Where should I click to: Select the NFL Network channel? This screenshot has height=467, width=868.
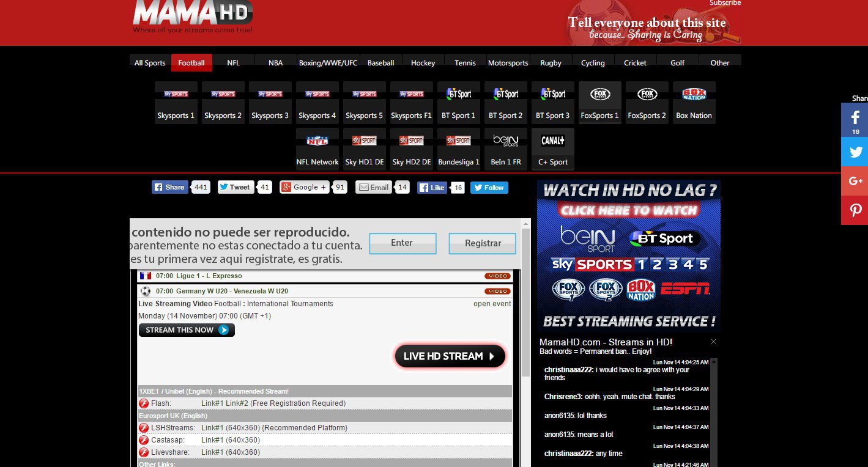point(317,149)
